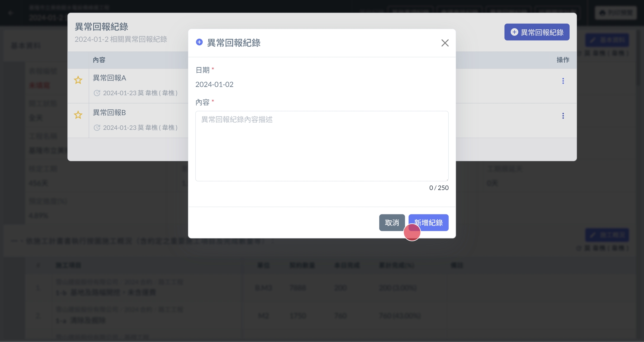
Task: Focus the 內容 description text area
Action: 322,146
